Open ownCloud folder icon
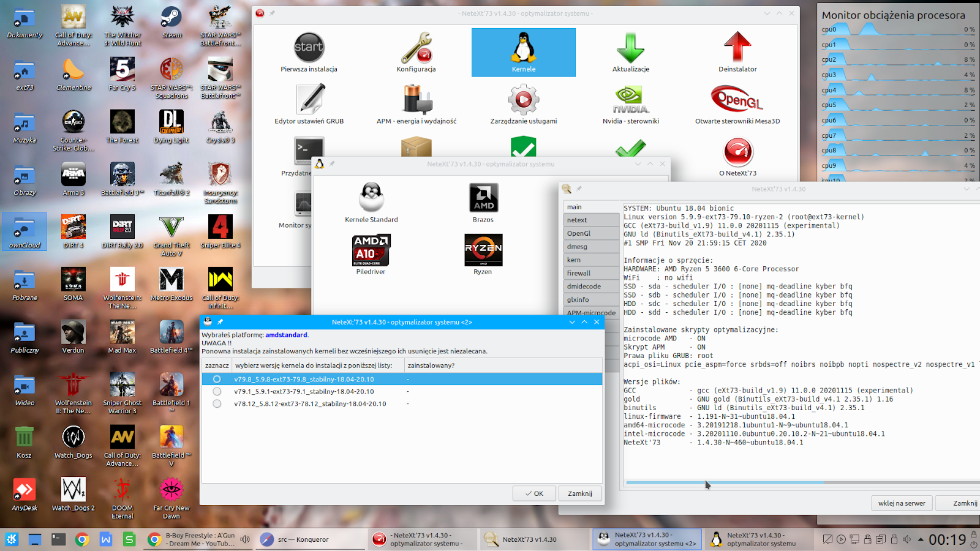This screenshot has height=551, width=980. [24, 231]
